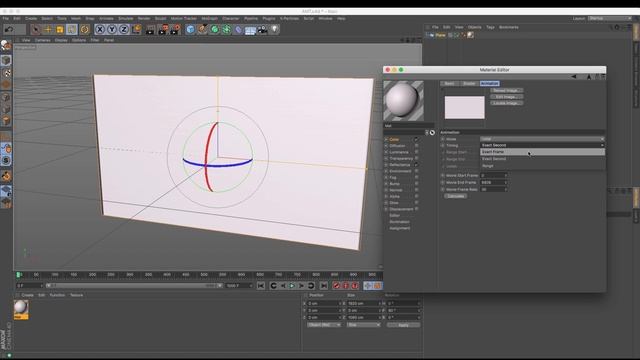Screen dimensions: 640x360
Task: Open Texture menu in material manager
Action: click(76, 295)
